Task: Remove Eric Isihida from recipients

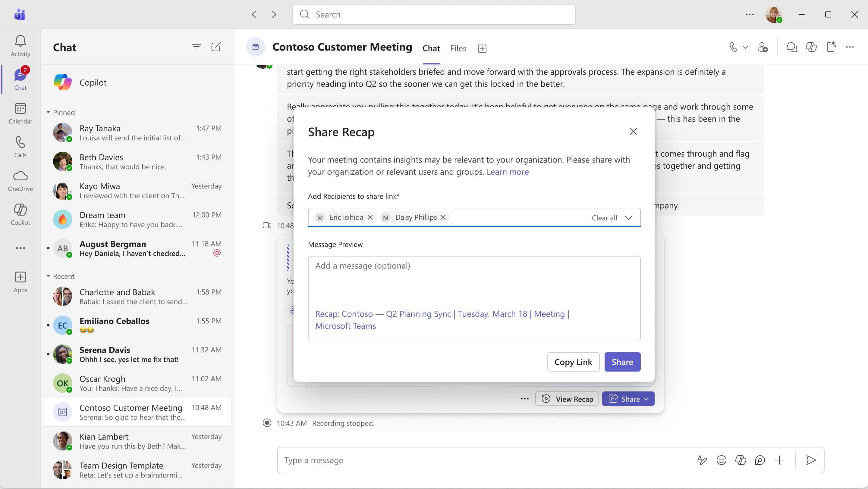Action: point(370,217)
